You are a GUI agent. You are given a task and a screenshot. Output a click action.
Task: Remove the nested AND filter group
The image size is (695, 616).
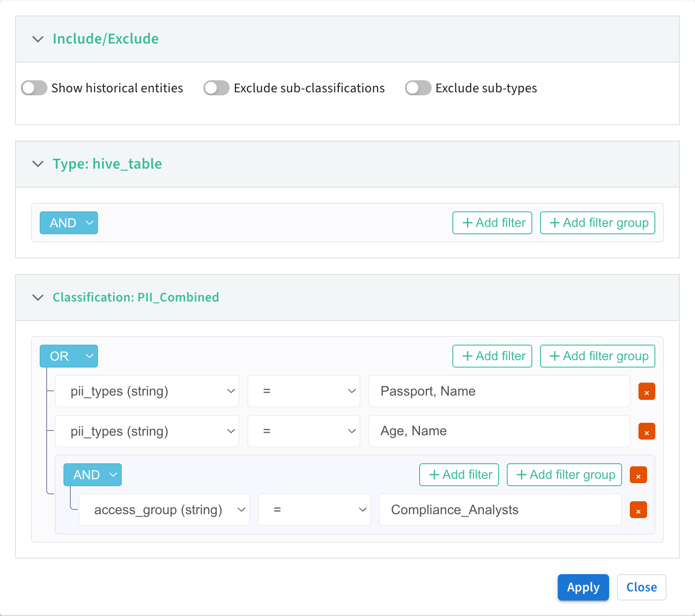[x=638, y=475]
